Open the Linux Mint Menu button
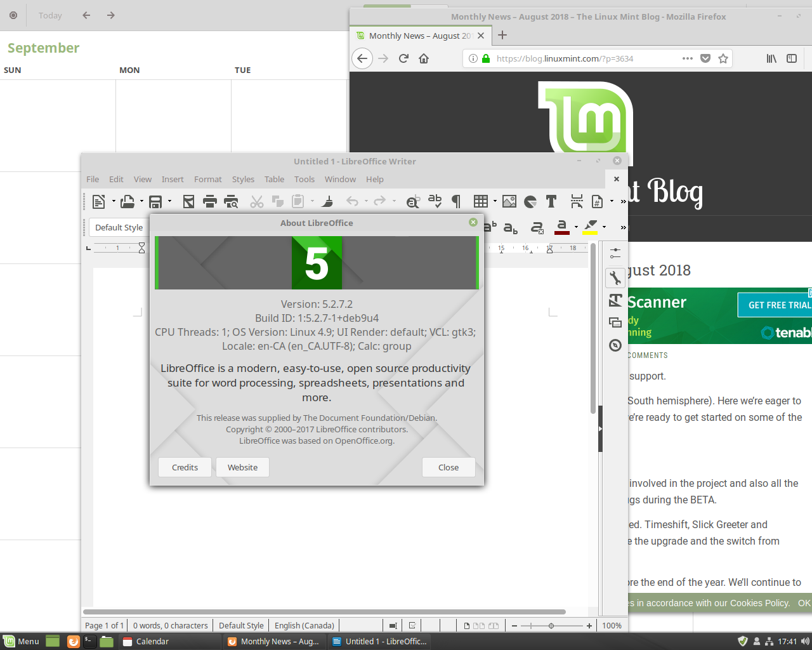Viewport: 812px width, 650px height. click(x=21, y=641)
